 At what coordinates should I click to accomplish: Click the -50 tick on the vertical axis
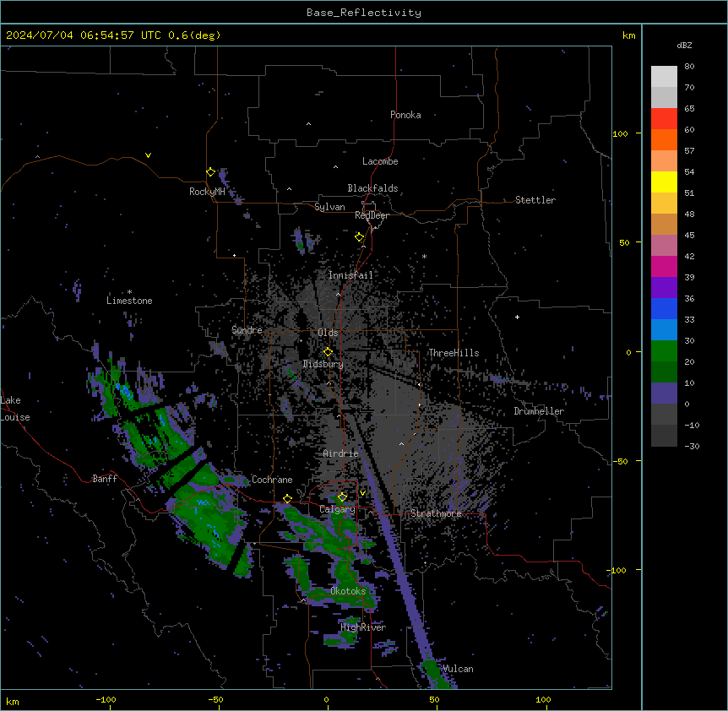(621, 461)
